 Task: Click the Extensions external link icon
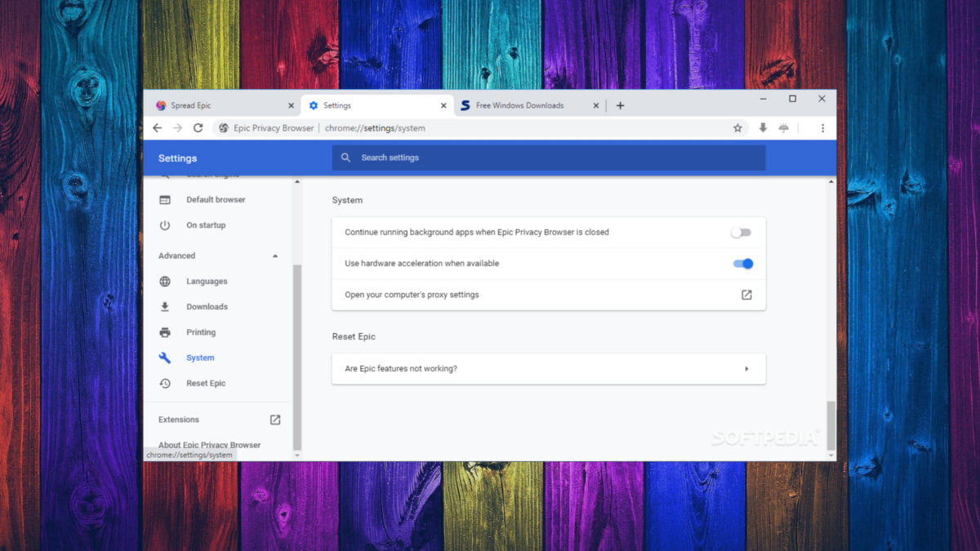[x=275, y=420]
